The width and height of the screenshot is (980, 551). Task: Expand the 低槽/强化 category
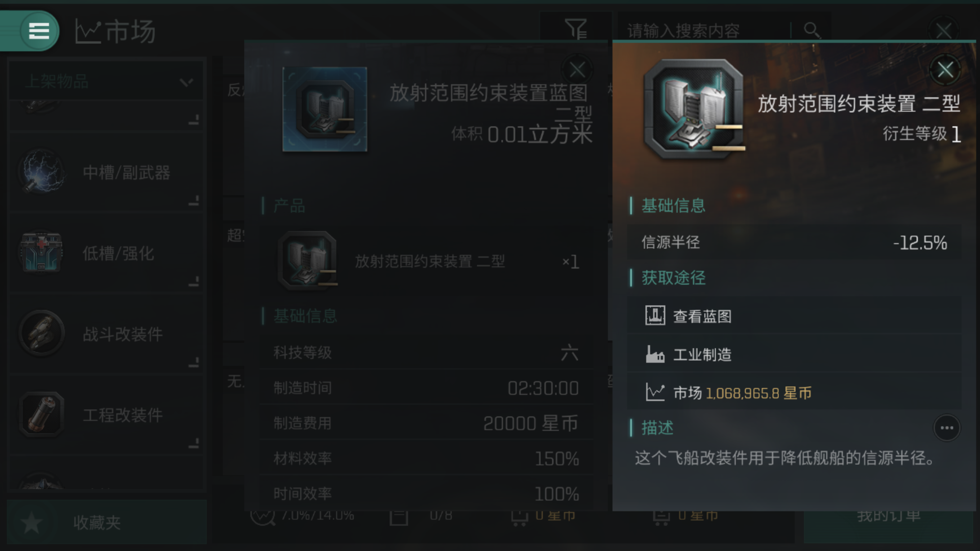point(106,253)
